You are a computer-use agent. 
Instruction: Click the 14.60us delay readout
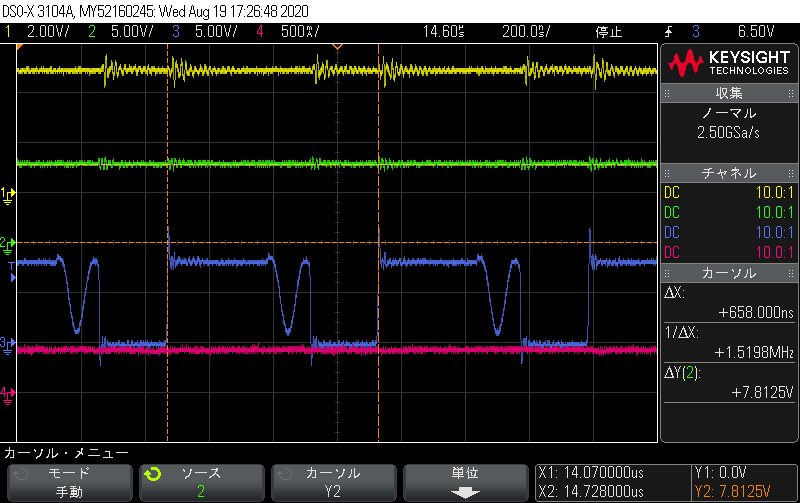[x=443, y=32]
